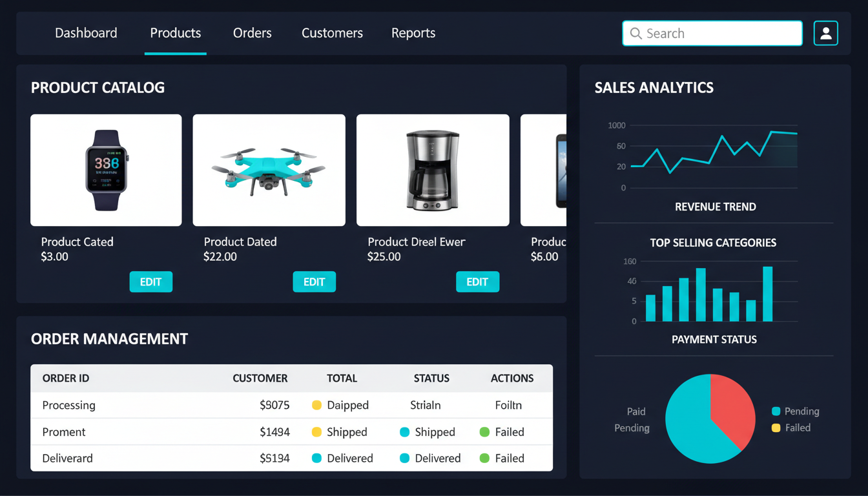Edit the smartwatch product
The width and height of the screenshot is (868, 496).
[150, 282]
